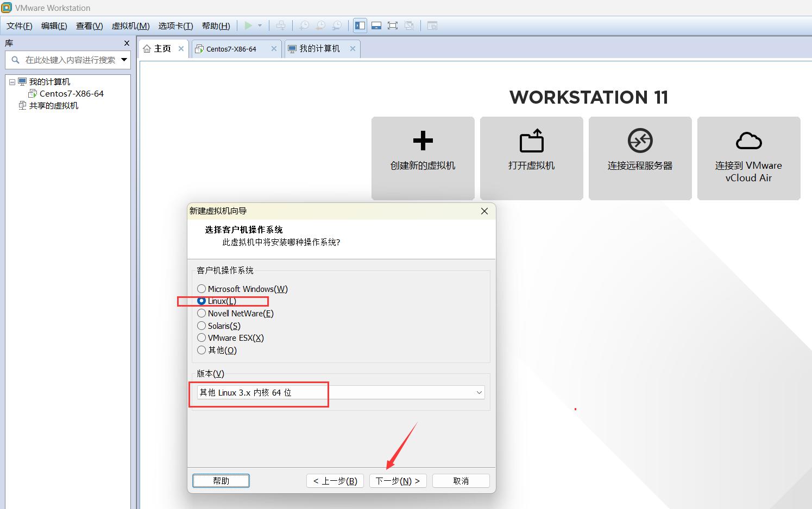Viewport: 812px width, 509px height.
Task: Select the Solaris(S) radio button
Action: (x=202, y=326)
